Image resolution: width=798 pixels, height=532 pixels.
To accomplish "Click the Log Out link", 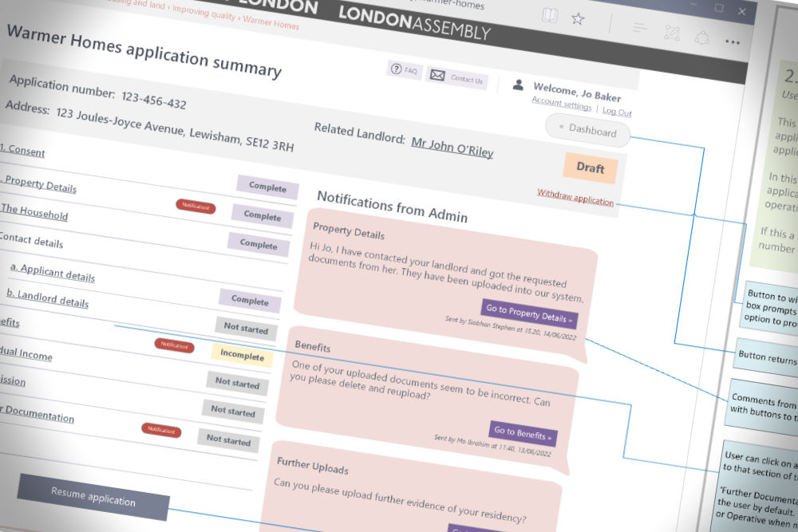I will pos(617,112).
